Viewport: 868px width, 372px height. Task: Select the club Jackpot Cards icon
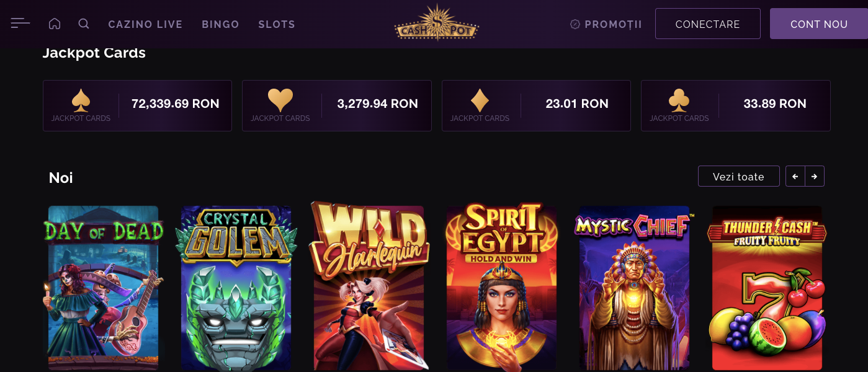679,100
